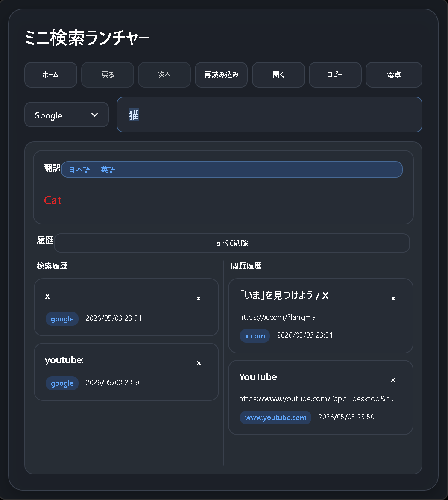Focus the search box containing 猫
The width and height of the screenshot is (448, 500).
point(269,115)
